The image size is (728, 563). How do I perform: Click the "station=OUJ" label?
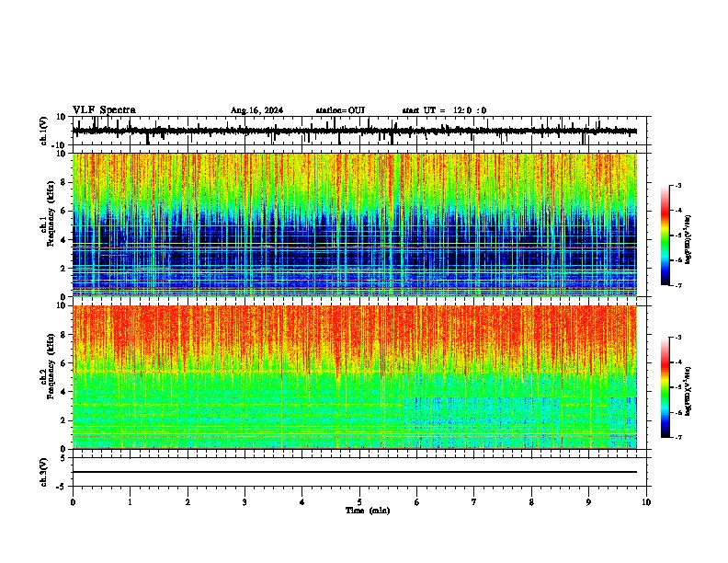pos(340,110)
